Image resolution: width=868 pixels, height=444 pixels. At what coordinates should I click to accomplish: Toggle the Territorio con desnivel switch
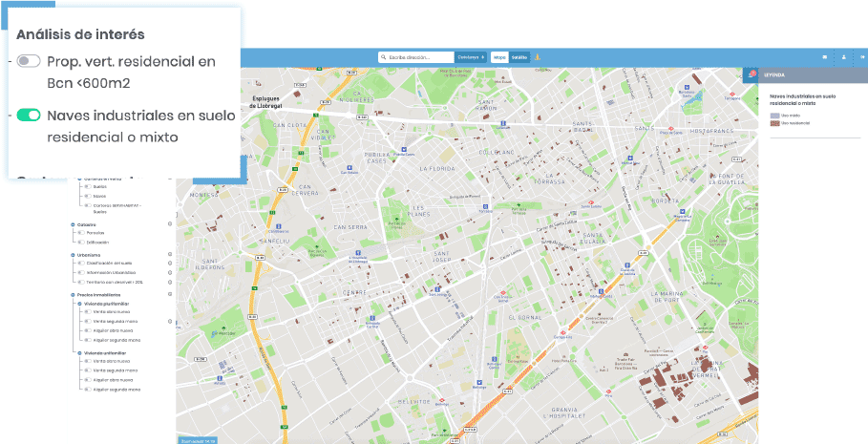81,283
